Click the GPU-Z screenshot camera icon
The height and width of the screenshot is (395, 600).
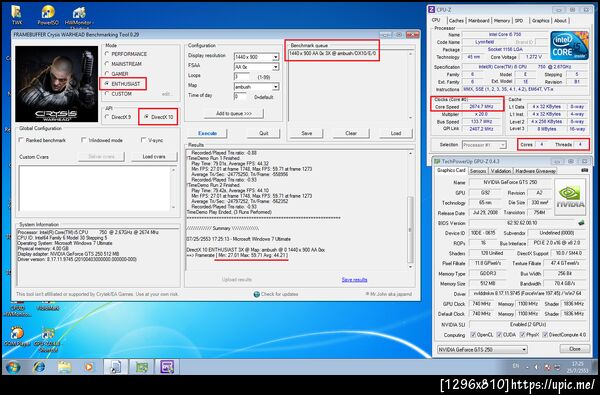(584, 170)
